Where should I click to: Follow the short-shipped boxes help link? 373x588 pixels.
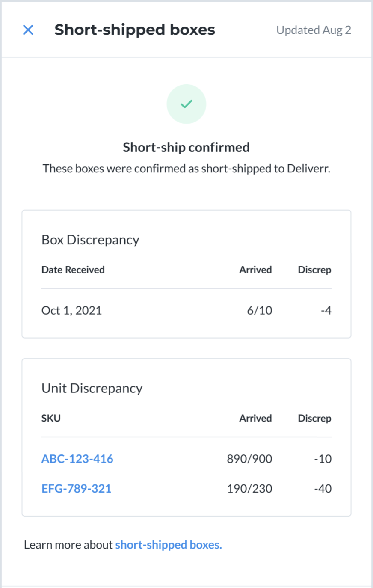[x=169, y=545]
